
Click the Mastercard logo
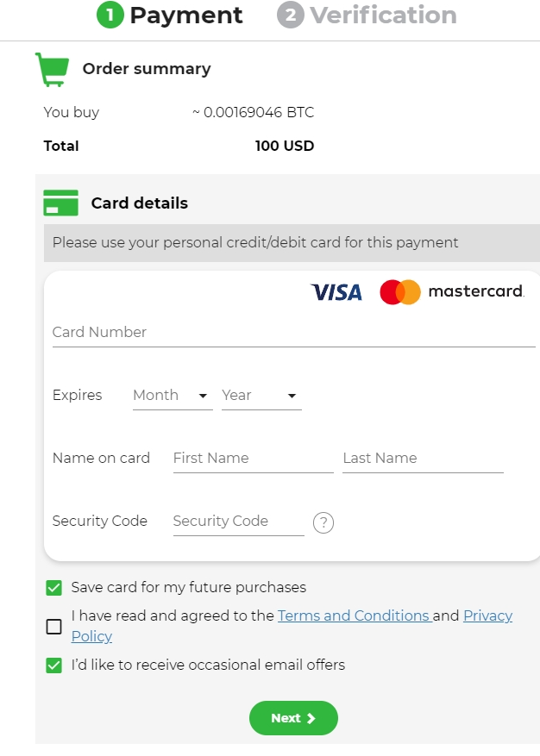(x=452, y=291)
